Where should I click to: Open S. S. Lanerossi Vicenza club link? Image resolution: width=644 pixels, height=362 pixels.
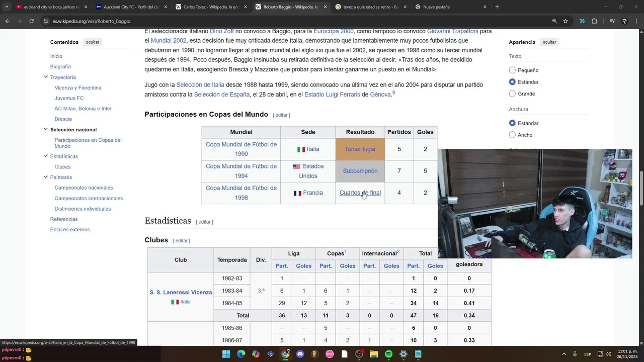pos(181,292)
